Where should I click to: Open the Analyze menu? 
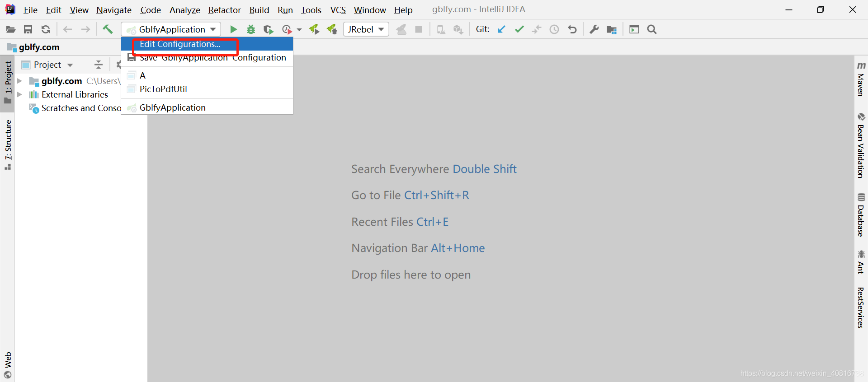pos(185,10)
